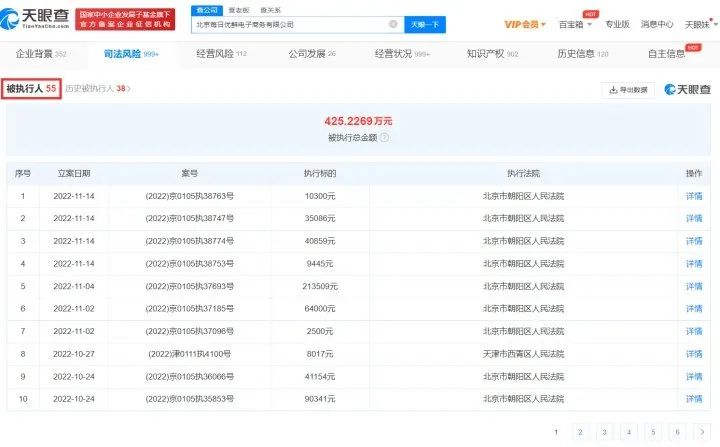Expand 历史被执行人 38 section
This screenshot has height=447, width=720.
[x=98, y=89]
